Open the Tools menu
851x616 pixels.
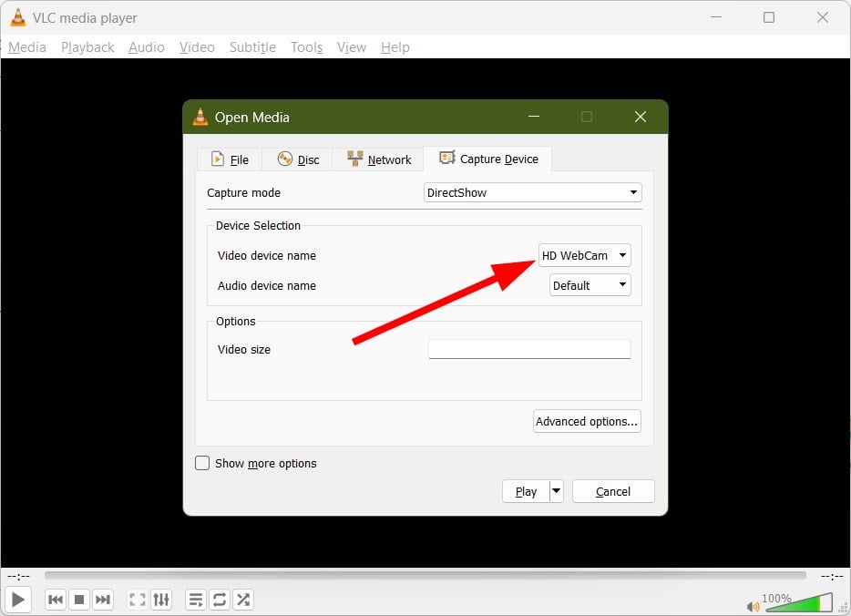(307, 47)
